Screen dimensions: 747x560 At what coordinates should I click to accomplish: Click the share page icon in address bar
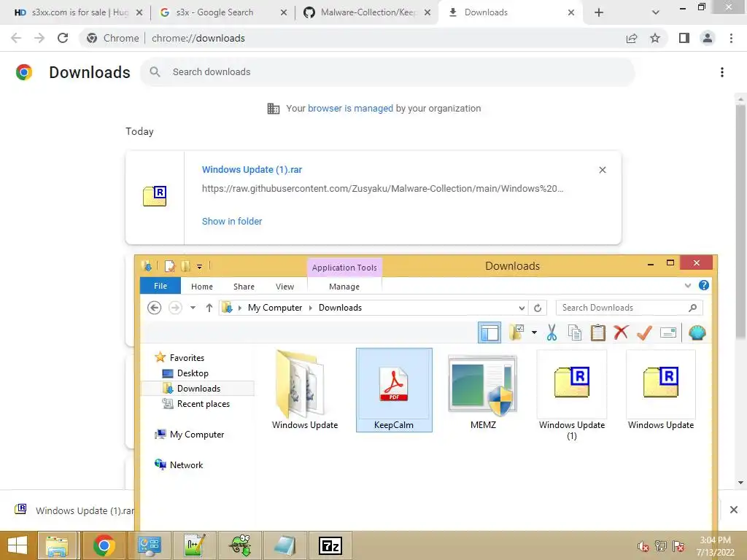pos(632,38)
